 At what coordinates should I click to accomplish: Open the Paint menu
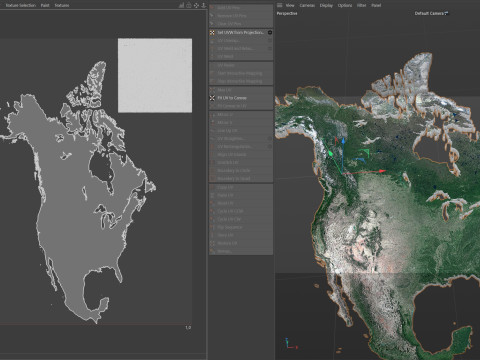pos(45,5)
